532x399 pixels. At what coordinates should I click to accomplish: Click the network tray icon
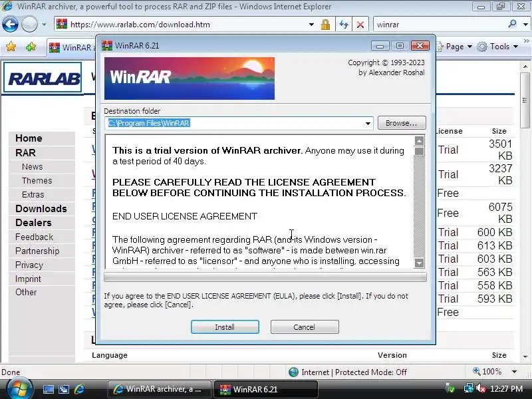(468, 388)
